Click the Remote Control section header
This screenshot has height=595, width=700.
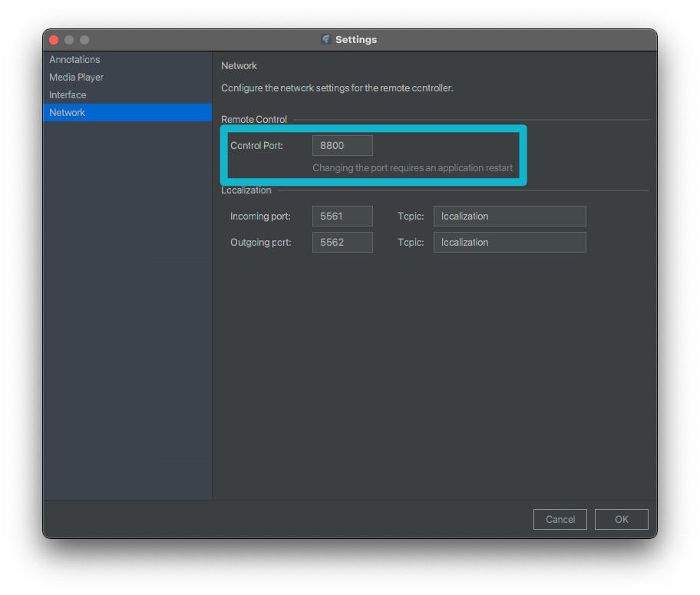(x=254, y=120)
